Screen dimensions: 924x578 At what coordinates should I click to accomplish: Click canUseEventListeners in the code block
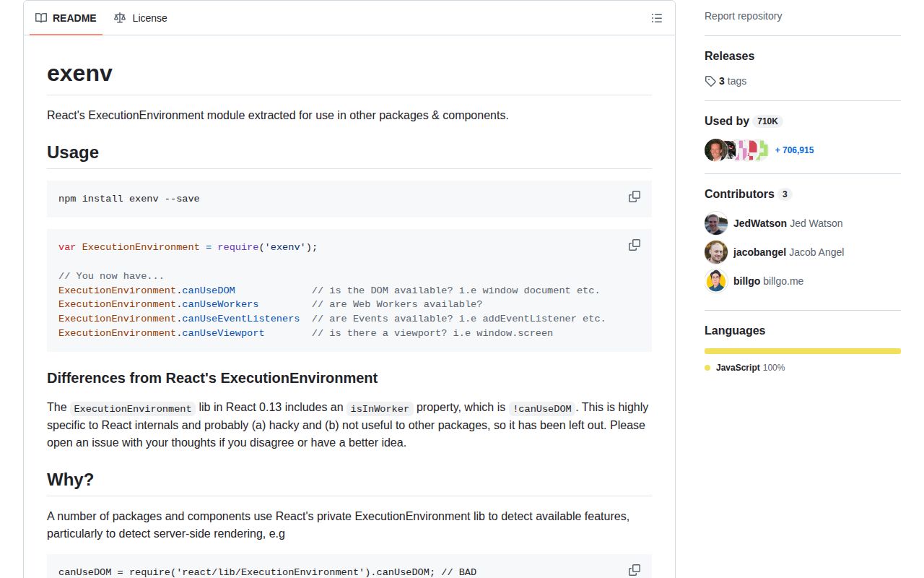pos(240,319)
